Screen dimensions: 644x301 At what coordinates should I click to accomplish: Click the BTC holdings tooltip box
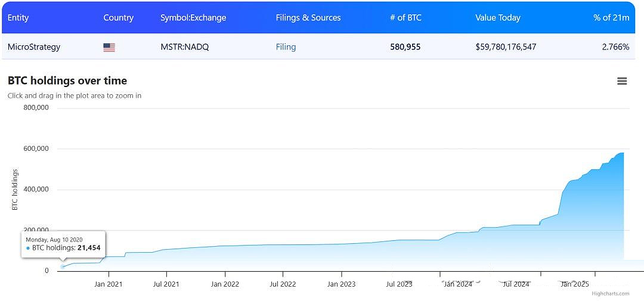point(64,244)
